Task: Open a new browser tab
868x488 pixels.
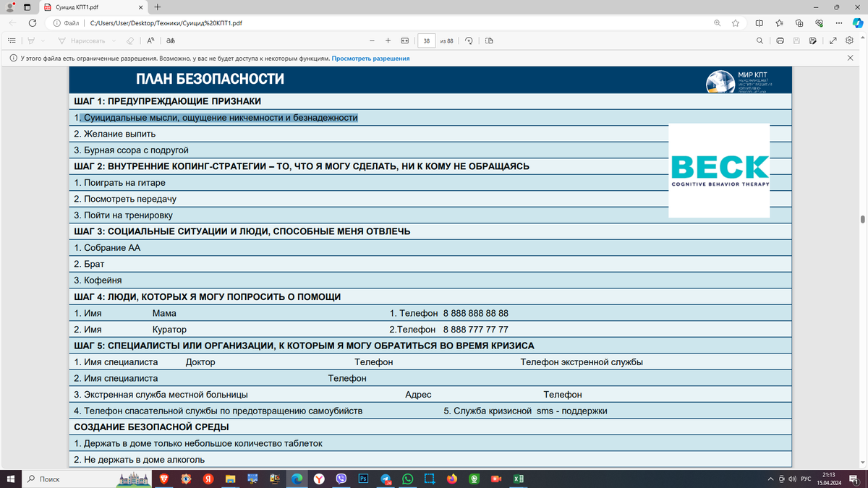Action: pyautogui.click(x=158, y=7)
